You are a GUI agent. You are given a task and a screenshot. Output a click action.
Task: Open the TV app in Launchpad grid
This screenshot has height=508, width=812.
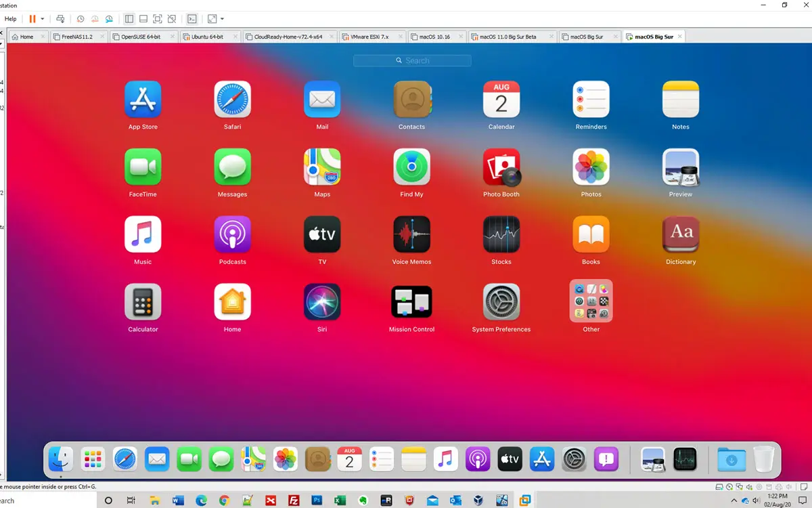(322, 234)
